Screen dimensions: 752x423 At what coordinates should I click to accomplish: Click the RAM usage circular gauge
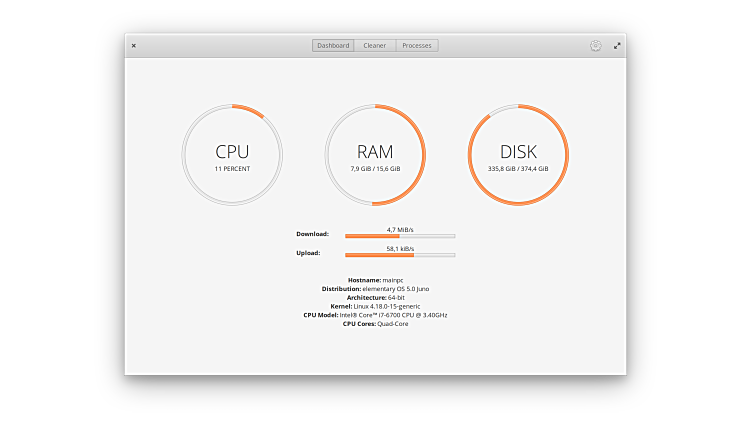pyautogui.click(x=375, y=155)
